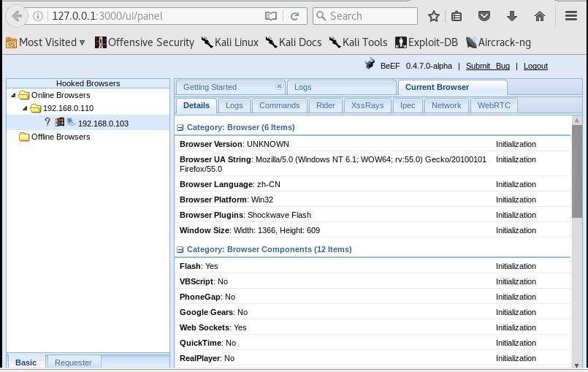Open the Offensive Security bookmark
Viewport: 588px width, 372px height.
(145, 42)
